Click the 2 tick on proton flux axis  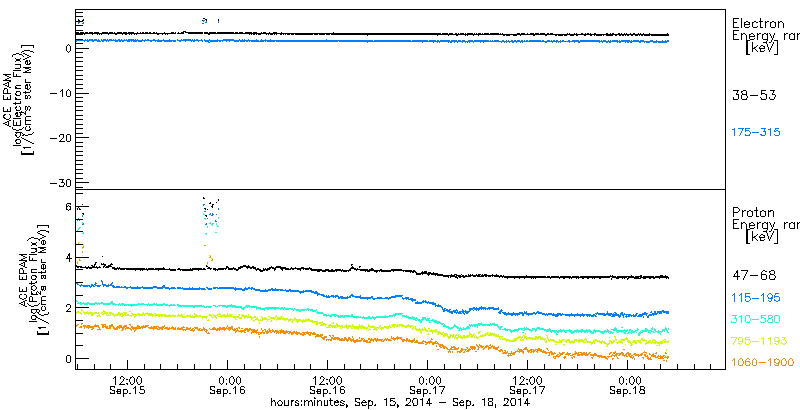(67, 308)
